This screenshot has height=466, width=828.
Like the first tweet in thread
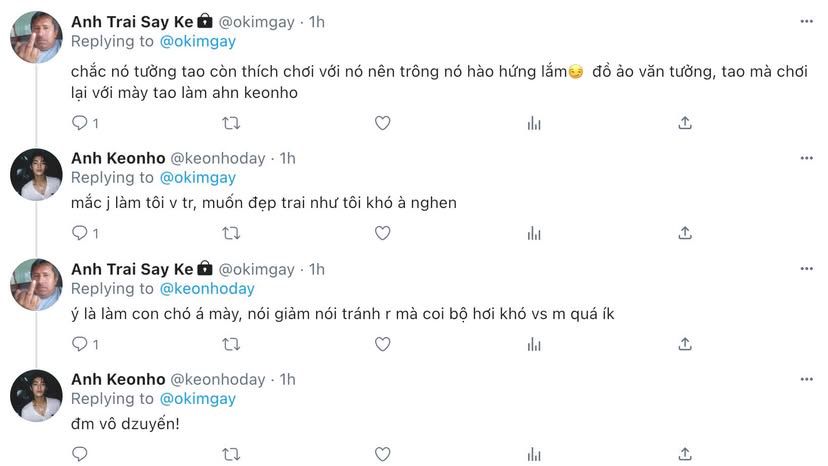click(x=382, y=122)
